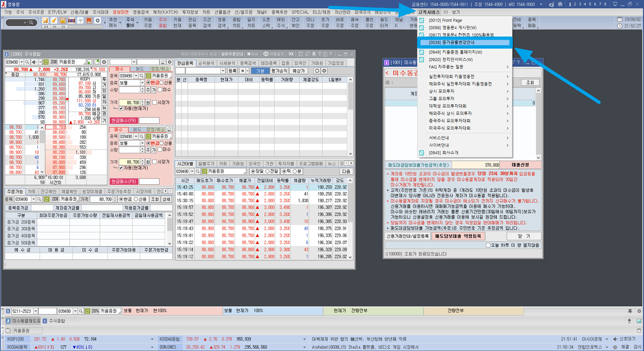This screenshot has height=351, width=644.
Task: Click the broom clear-screen icon in toolbar
Action: pyautogui.click(x=54, y=21)
